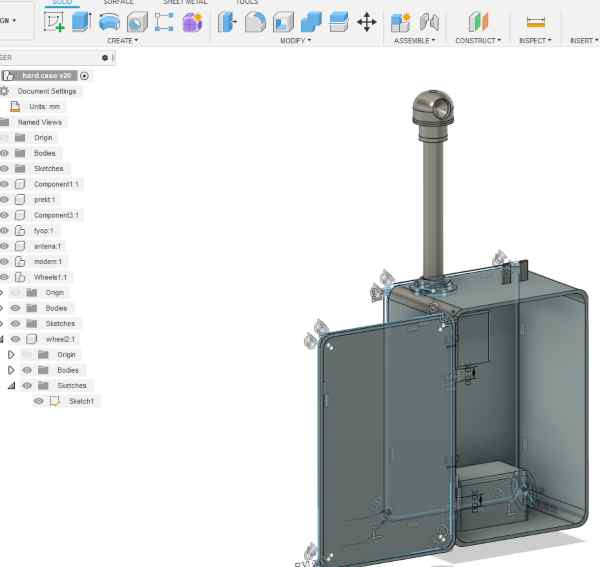
Task: Show the hidden Origin under Wheels1:1
Action: tap(15, 292)
